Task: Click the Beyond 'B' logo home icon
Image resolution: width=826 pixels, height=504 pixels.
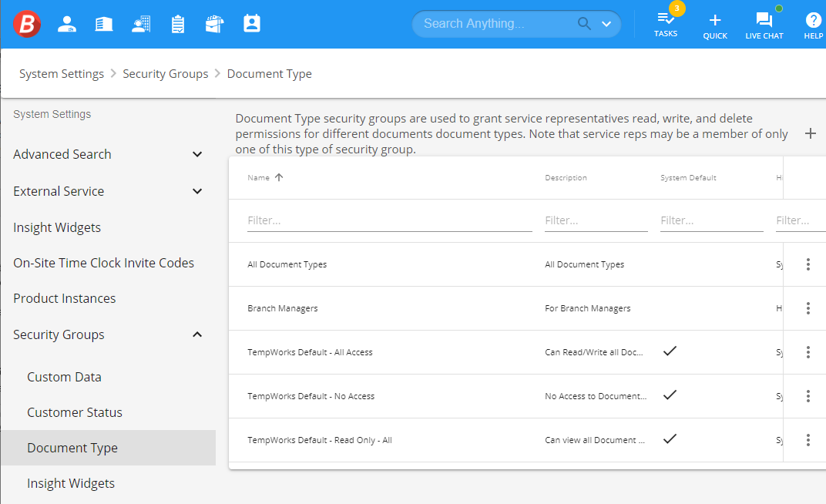Action: pos(27,24)
